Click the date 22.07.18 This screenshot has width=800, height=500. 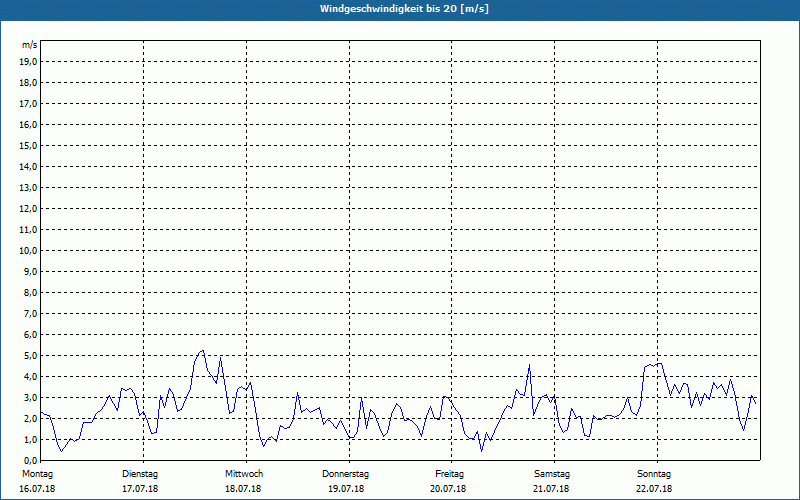(x=654, y=489)
